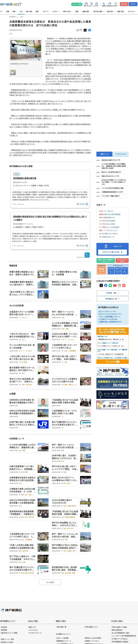This screenshot has height=644, width=138.
Task: Open job title 短時間勤務の倉庫内軽作業
Action: pyautogui.click(x=25, y=178)
